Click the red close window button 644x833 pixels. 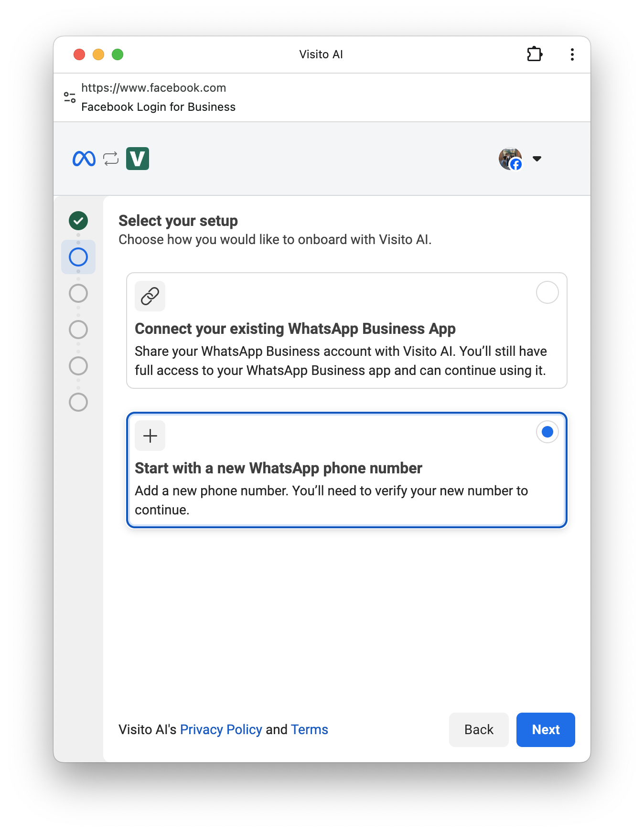click(x=79, y=54)
